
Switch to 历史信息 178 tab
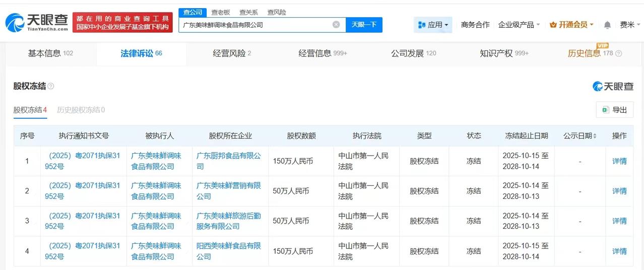[x=590, y=53]
